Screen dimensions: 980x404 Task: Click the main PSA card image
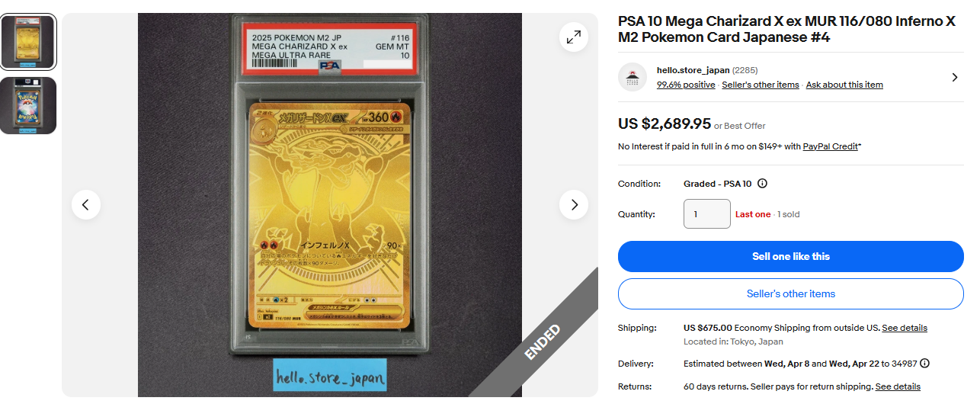click(x=330, y=204)
